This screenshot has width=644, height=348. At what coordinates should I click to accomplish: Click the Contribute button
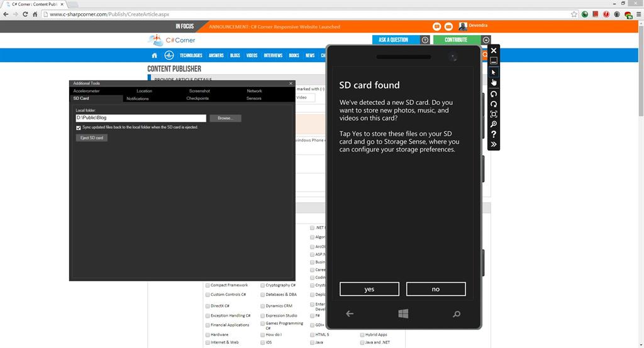[457, 40]
